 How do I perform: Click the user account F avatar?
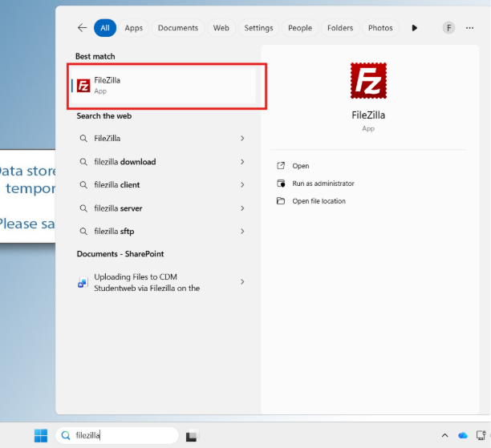tap(448, 27)
